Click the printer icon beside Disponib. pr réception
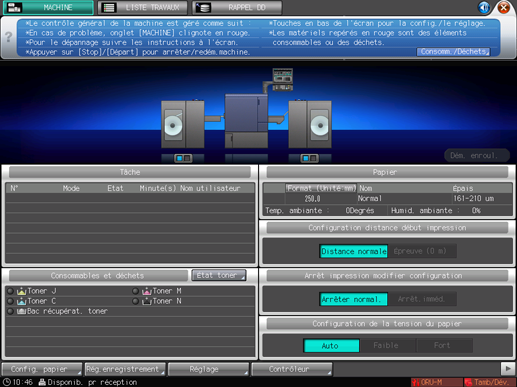517x387 pixels. point(42,382)
